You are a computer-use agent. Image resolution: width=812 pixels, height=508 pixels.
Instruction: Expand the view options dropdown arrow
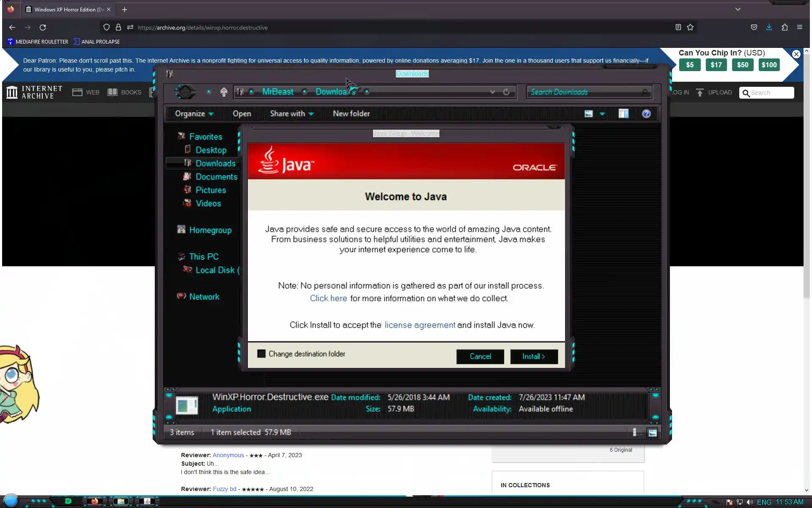(602, 113)
